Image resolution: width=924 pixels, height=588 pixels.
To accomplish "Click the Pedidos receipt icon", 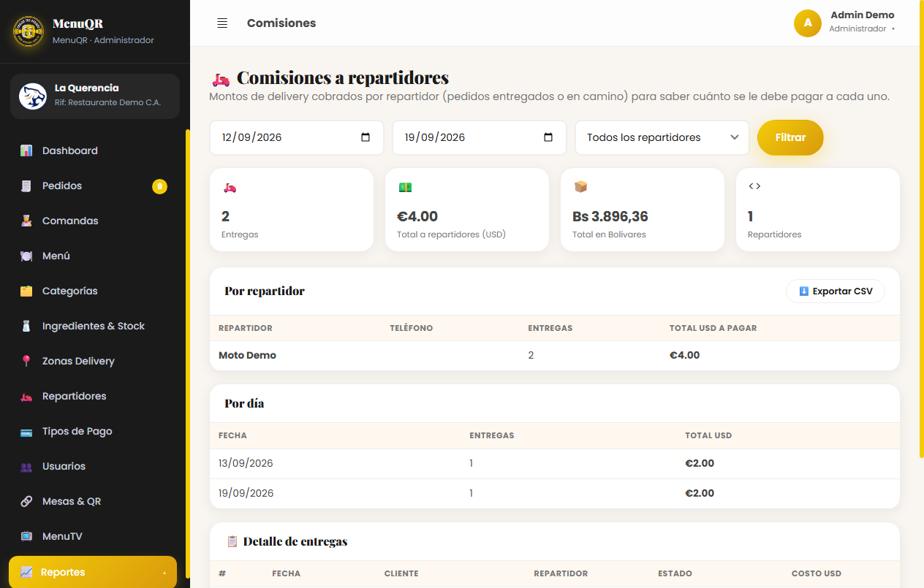I will tap(26, 186).
